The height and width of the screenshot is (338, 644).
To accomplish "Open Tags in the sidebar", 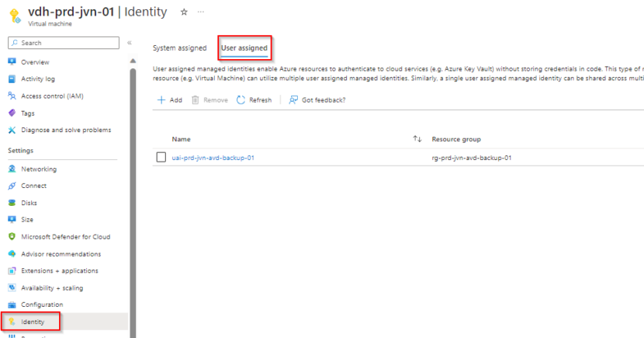I will (28, 113).
